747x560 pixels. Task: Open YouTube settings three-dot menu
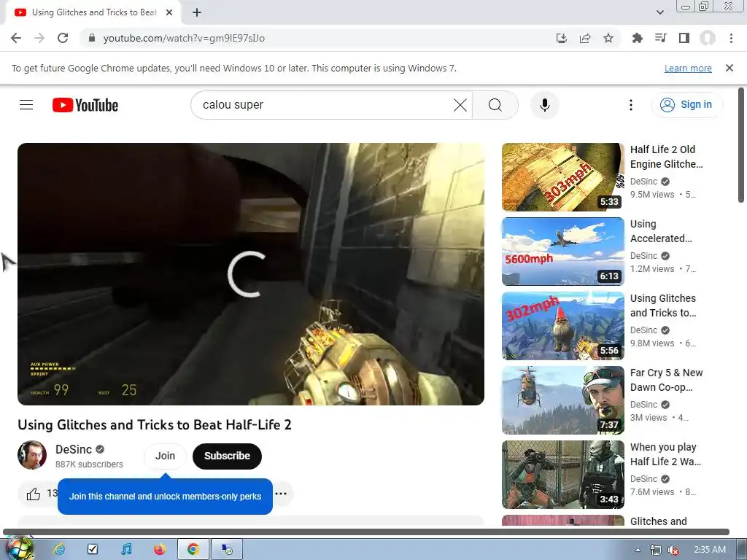631,105
